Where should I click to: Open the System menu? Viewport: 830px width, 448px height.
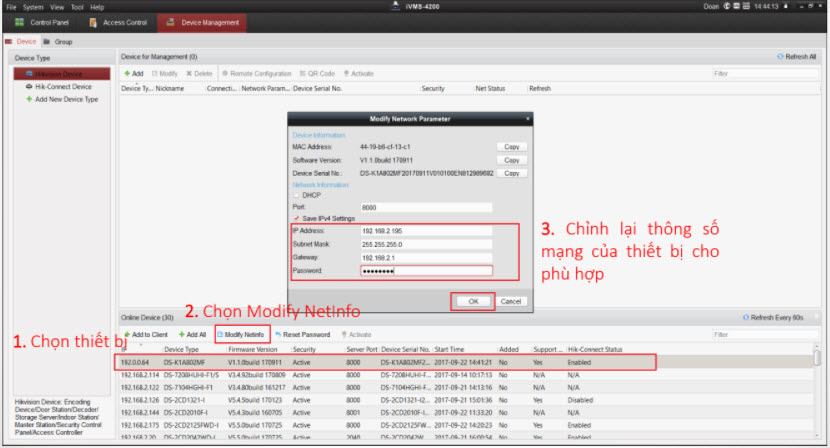[x=34, y=7]
